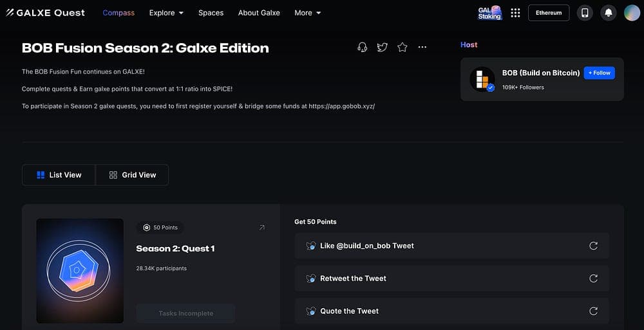This screenshot has width=644, height=330.
Task: Go to the Spaces page
Action: point(211,13)
